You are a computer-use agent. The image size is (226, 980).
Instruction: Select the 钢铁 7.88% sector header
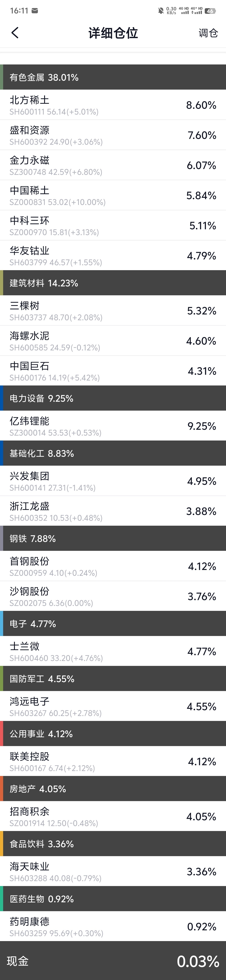[x=113, y=538]
